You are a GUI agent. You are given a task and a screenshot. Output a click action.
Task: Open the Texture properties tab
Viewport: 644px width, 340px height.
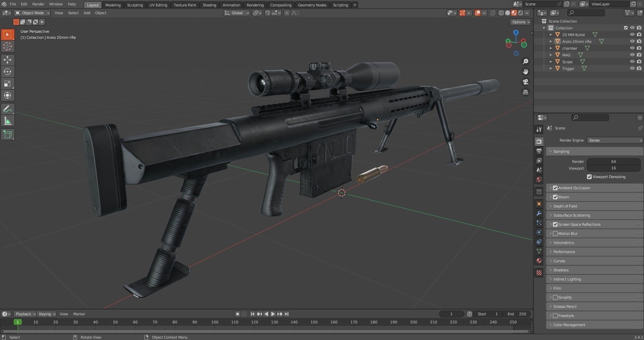539,272
